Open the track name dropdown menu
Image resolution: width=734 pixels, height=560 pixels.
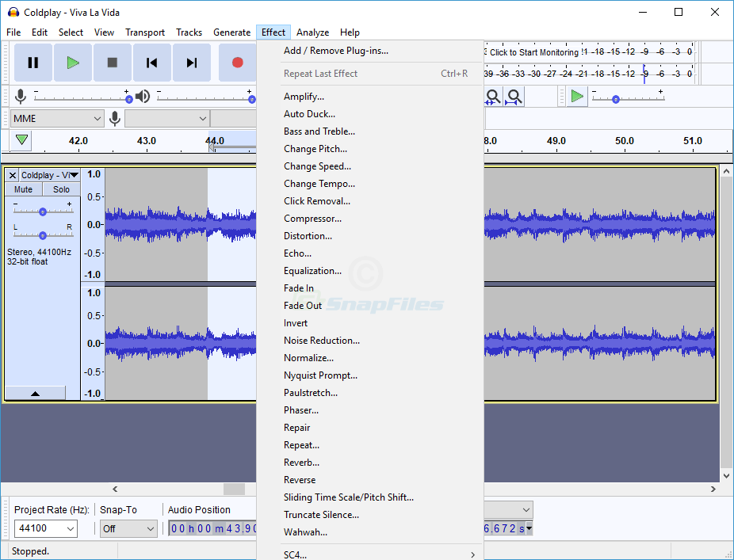pos(74,174)
